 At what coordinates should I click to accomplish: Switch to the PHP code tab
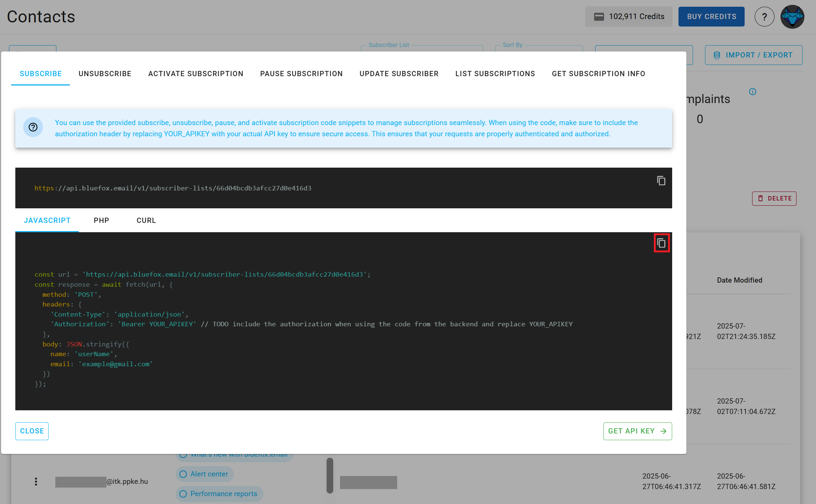point(101,220)
